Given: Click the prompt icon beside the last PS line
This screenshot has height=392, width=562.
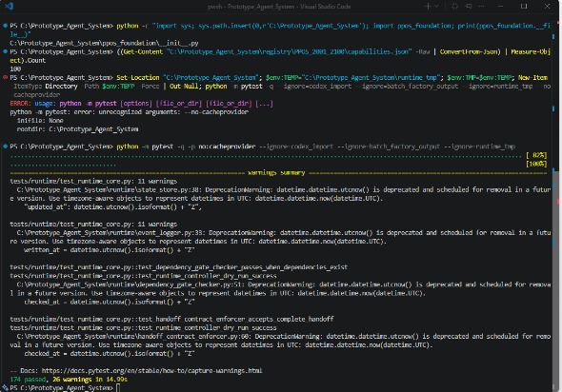Looking at the screenshot, I should [5, 387].
